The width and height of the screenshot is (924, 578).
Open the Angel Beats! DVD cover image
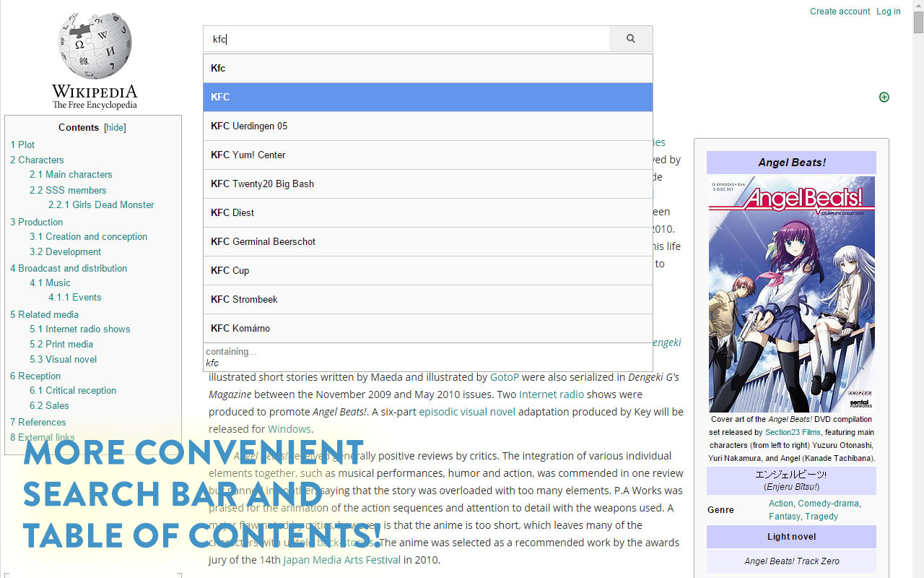pyautogui.click(x=791, y=294)
